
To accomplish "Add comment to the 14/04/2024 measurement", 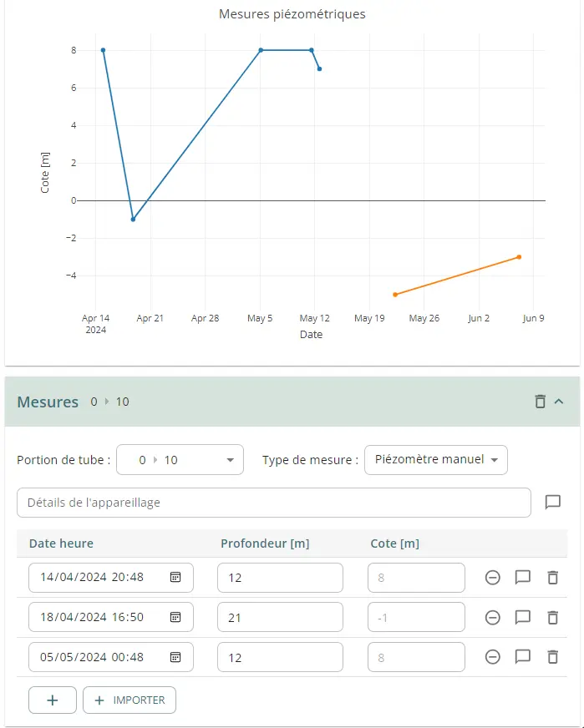I will pyautogui.click(x=523, y=577).
